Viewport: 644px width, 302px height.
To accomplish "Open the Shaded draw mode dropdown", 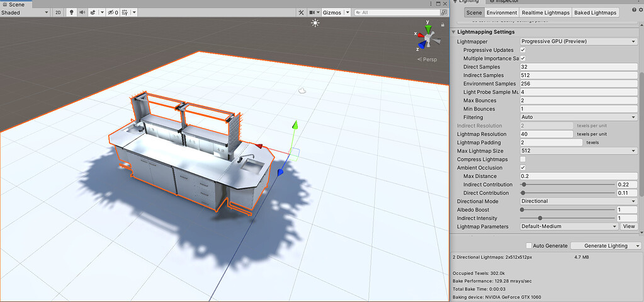I will pyautogui.click(x=25, y=13).
